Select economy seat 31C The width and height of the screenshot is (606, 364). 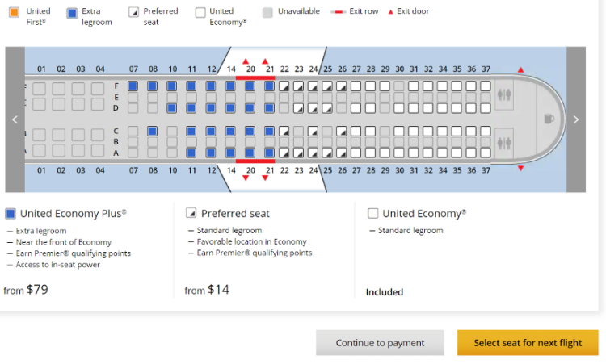pos(414,132)
